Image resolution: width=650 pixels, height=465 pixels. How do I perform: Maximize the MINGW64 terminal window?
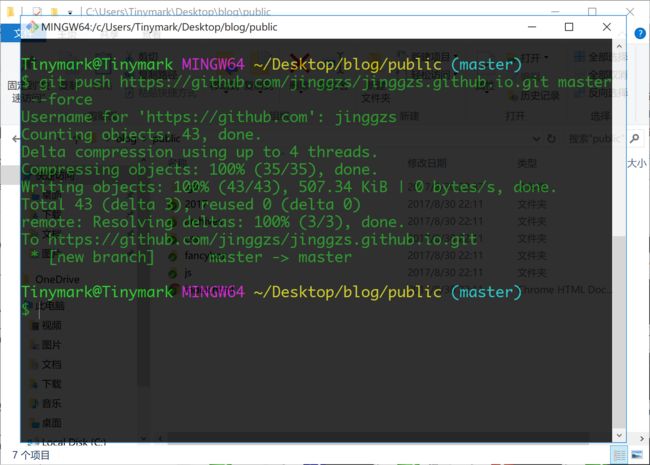coord(569,27)
